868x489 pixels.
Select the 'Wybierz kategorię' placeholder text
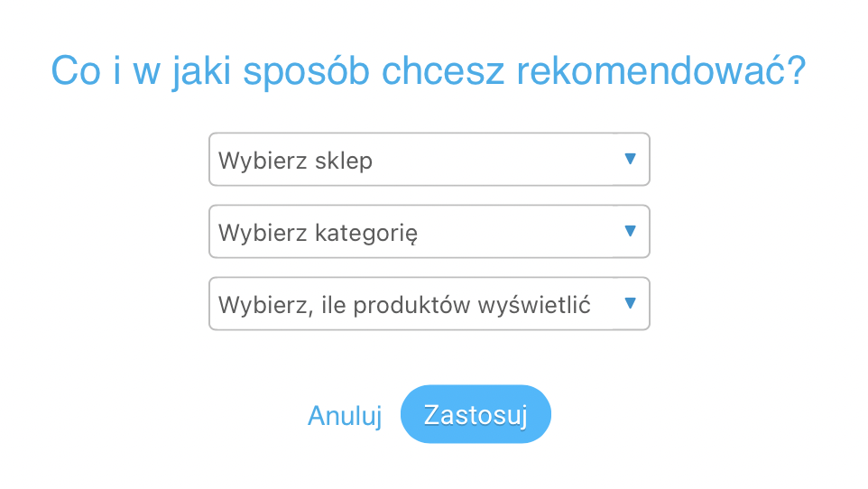[318, 233]
